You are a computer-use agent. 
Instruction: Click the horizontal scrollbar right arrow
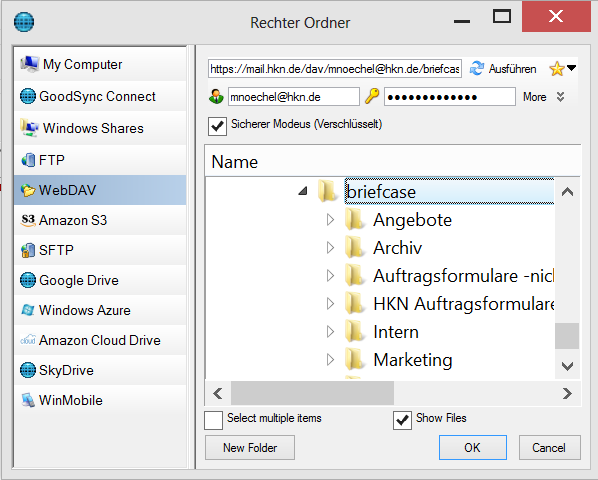click(567, 393)
